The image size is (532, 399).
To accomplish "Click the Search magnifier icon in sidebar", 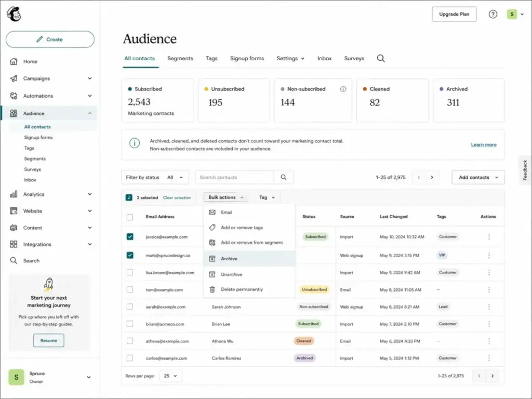I will coord(14,261).
